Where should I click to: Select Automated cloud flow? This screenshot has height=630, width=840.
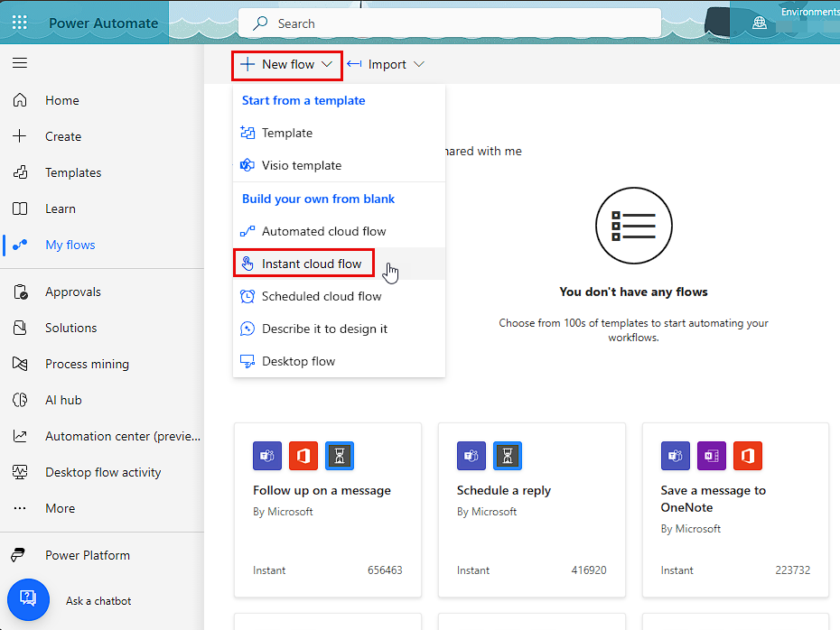339,231
